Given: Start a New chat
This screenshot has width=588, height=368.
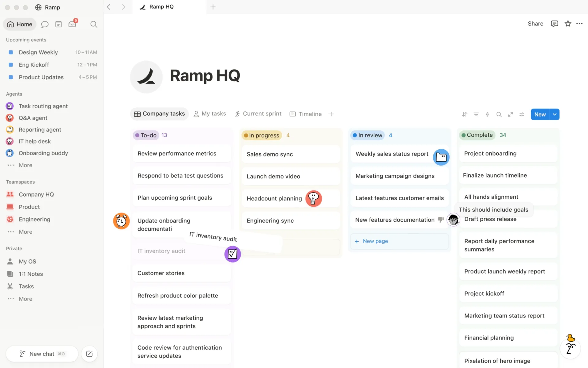Looking at the screenshot, I should pyautogui.click(x=42, y=354).
